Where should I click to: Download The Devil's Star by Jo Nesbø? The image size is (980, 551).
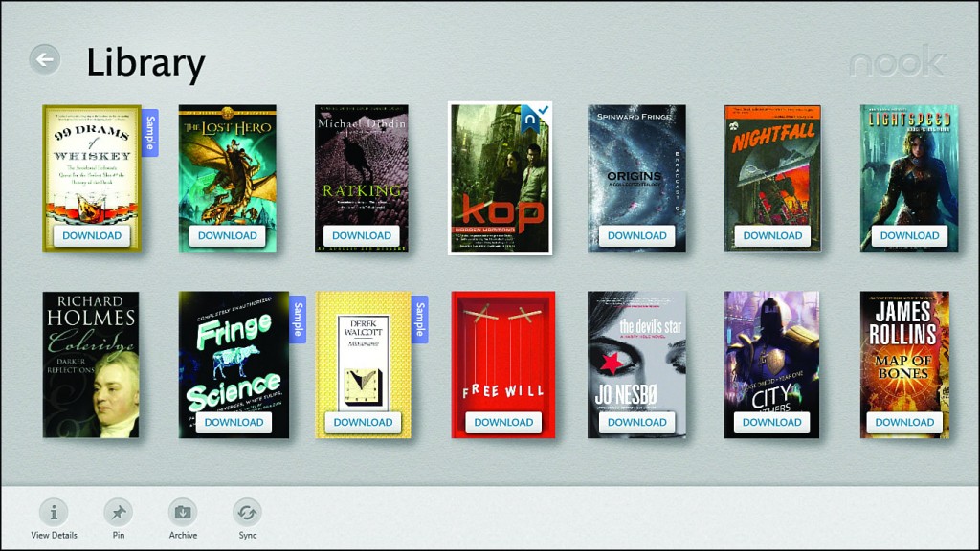[x=636, y=422]
